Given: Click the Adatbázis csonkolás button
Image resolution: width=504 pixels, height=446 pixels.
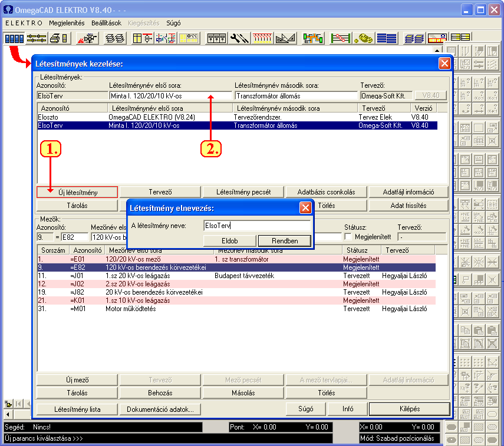Looking at the screenshot, I should point(326,192).
